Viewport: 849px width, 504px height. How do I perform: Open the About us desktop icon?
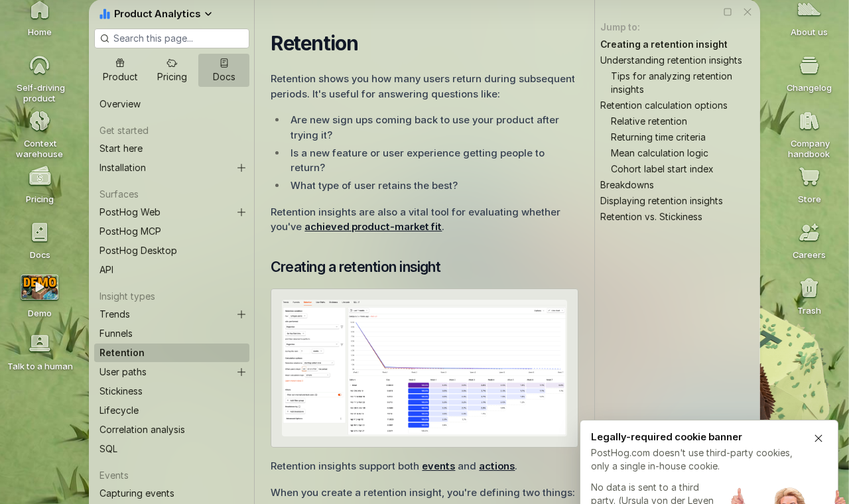coord(809,19)
